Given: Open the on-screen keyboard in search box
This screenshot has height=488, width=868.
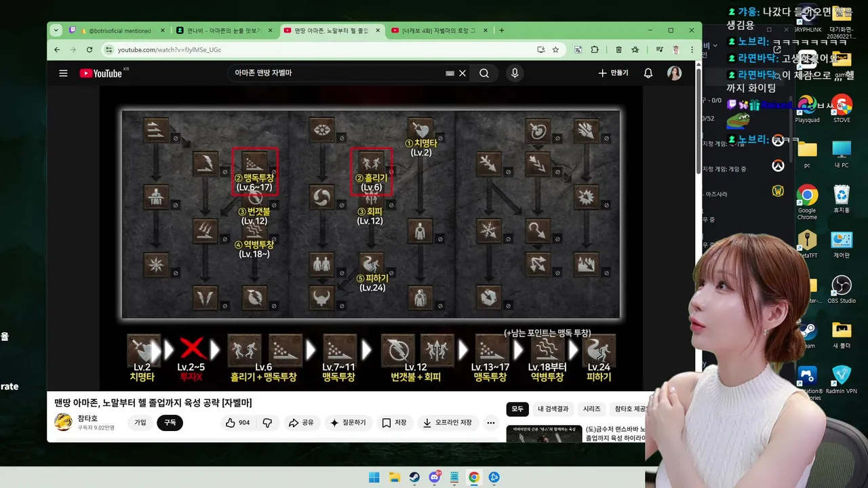Looking at the screenshot, I should [x=450, y=73].
